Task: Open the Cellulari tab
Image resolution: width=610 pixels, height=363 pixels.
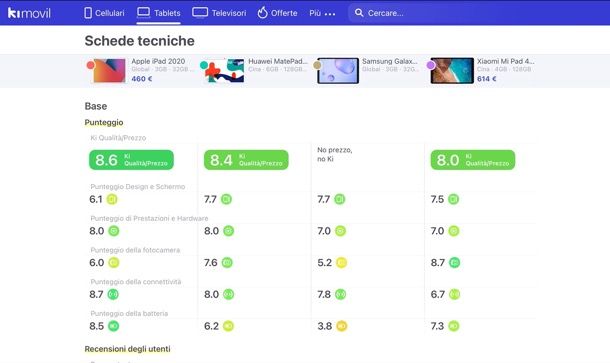Action: click(x=104, y=13)
